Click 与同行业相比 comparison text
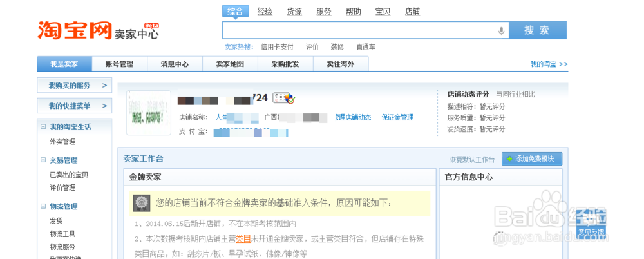644x259 pixels. pyautogui.click(x=515, y=94)
